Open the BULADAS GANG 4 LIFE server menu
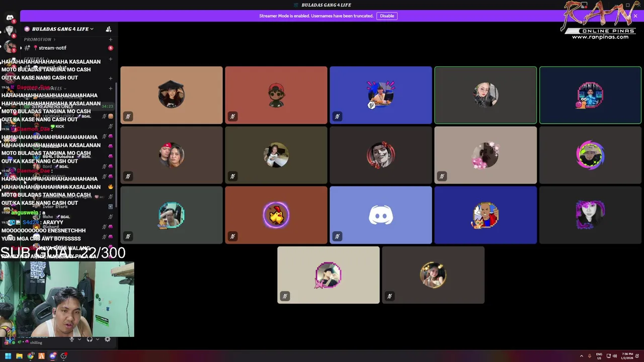644x362 pixels. pyautogui.click(x=60, y=29)
